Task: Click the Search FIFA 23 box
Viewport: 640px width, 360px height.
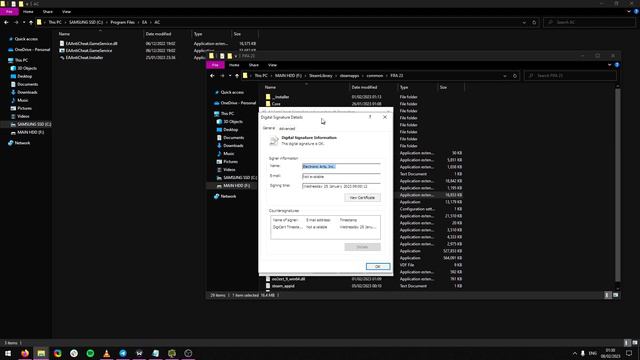Action: coord(570,76)
